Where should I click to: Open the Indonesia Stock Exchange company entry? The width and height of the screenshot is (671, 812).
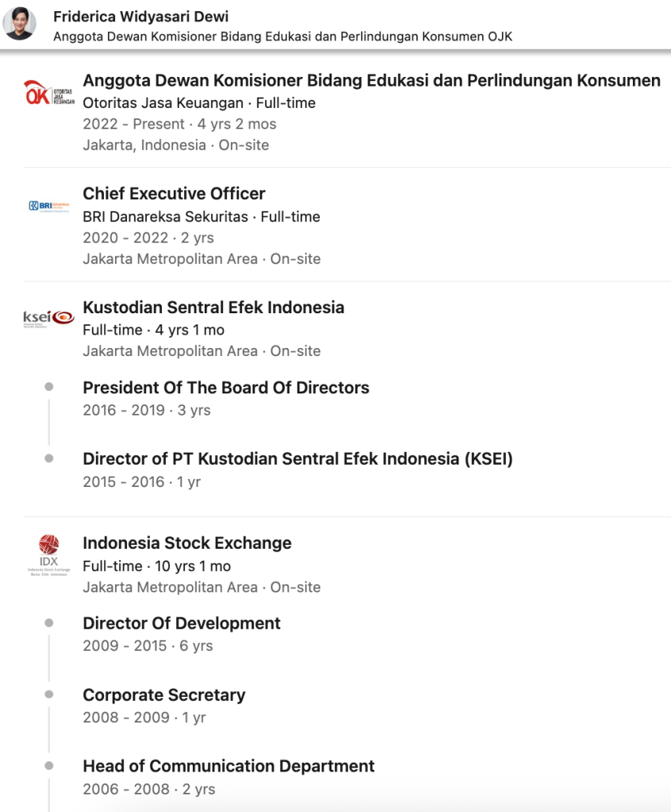[187, 543]
